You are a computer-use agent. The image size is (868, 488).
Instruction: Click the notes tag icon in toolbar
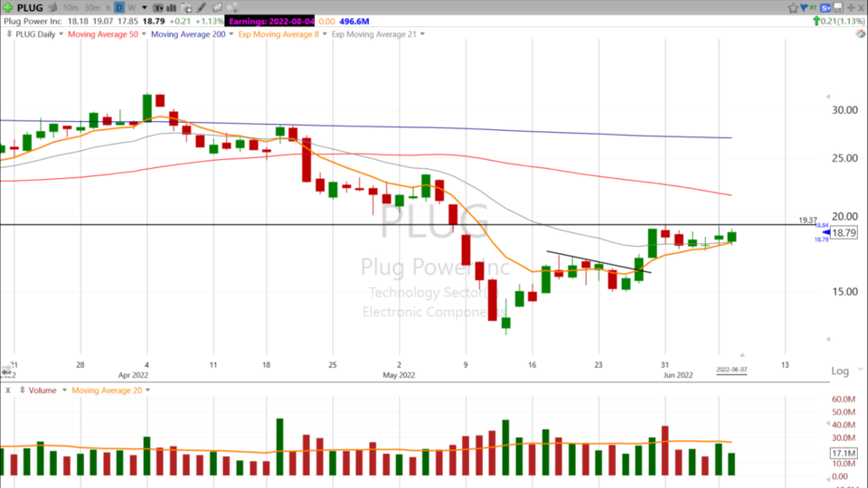tap(217, 7)
